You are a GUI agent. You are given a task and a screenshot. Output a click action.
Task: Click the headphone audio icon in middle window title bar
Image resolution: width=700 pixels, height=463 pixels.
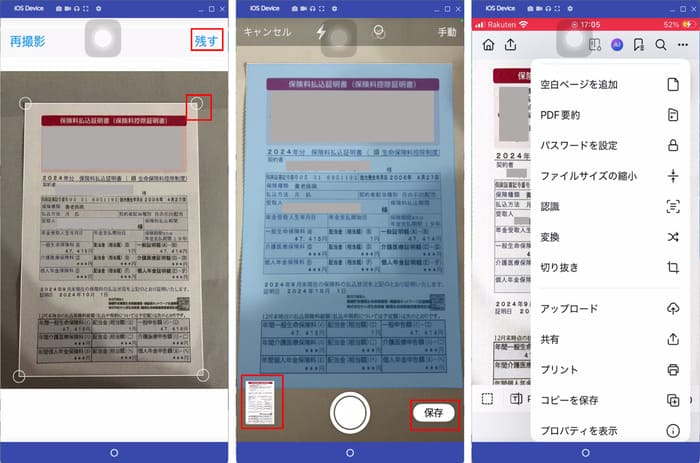(312, 8)
